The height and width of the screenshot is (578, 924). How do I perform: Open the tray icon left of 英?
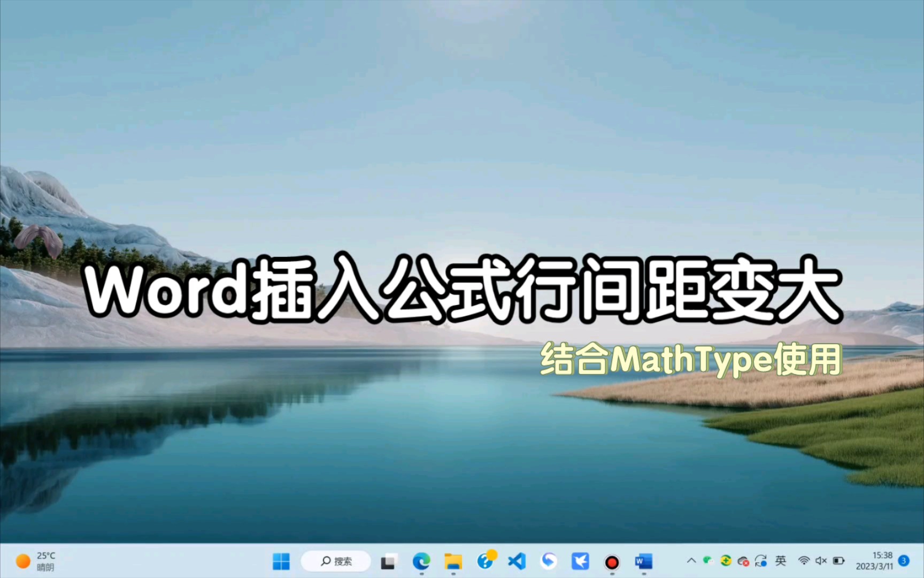point(761,561)
